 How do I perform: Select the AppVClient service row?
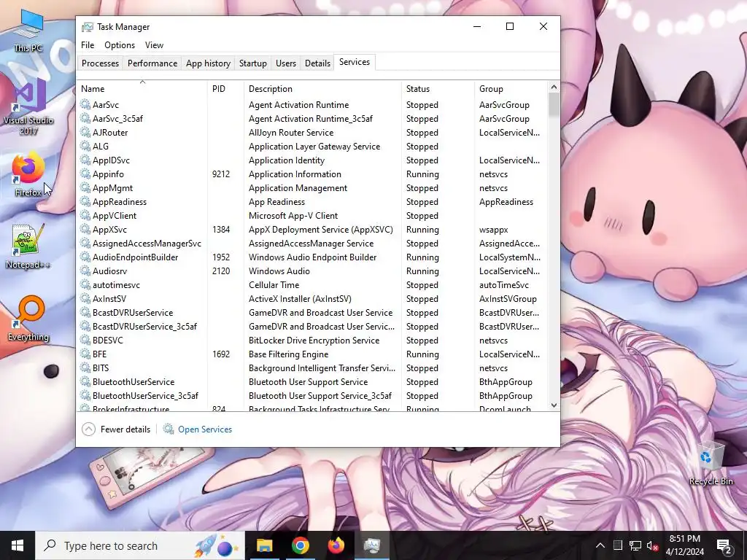click(x=312, y=215)
